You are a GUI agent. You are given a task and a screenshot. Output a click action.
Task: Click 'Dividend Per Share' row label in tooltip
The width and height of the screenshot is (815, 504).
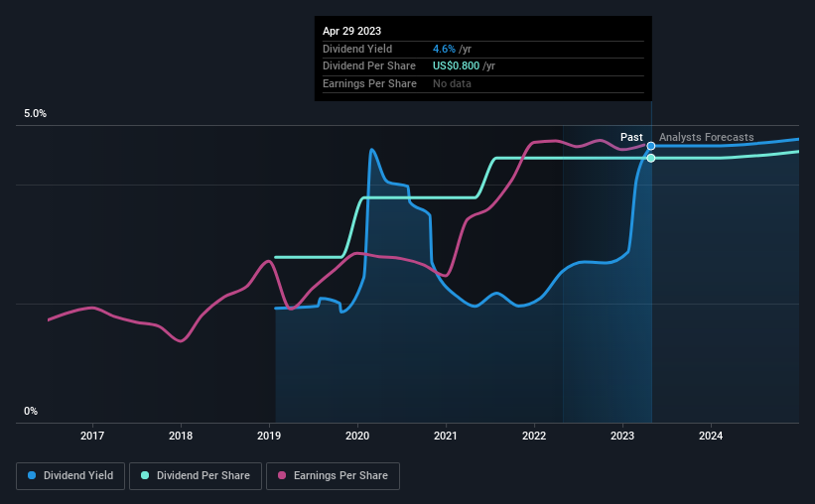coord(369,66)
